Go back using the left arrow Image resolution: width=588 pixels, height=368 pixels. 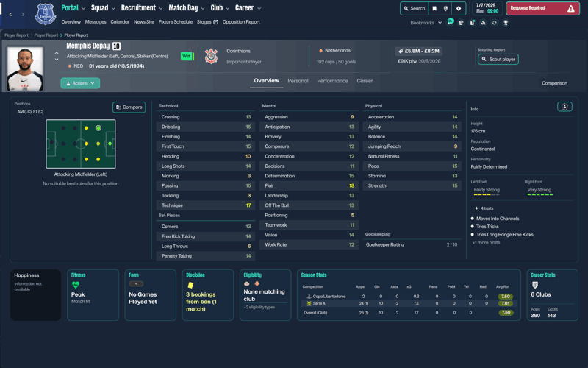10,14
